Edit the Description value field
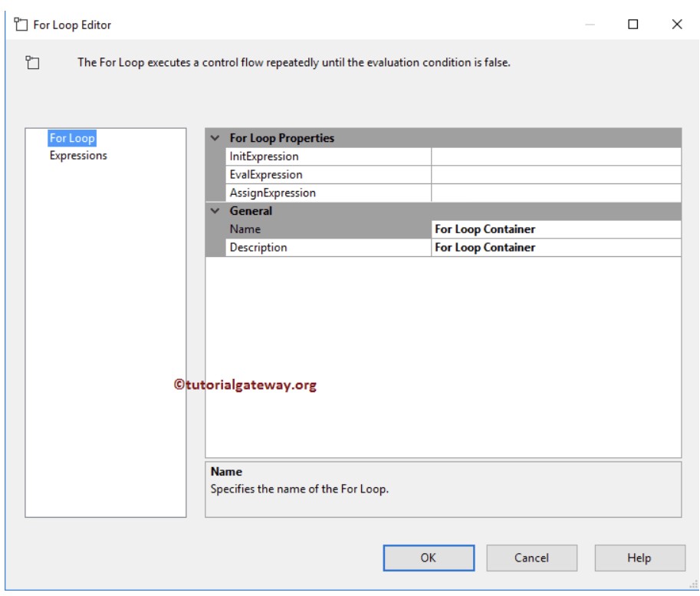 pyautogui.click(x=556, y=248)
